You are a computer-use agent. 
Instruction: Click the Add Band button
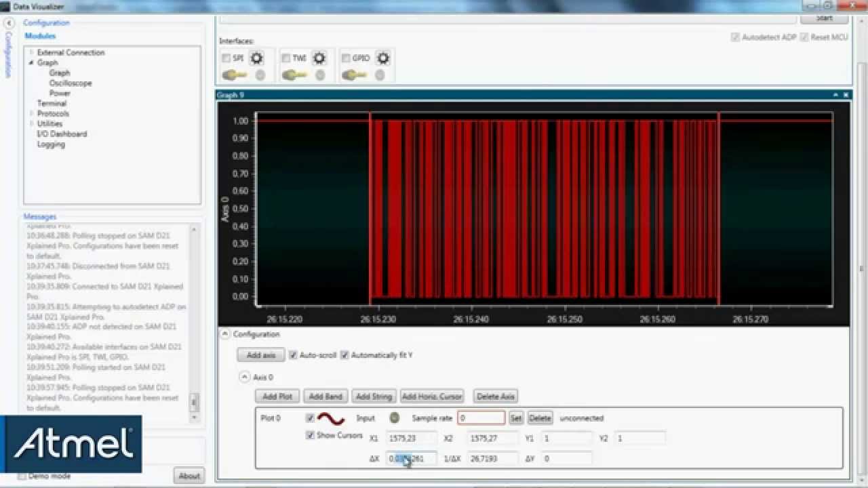click(x=325, y=396)
